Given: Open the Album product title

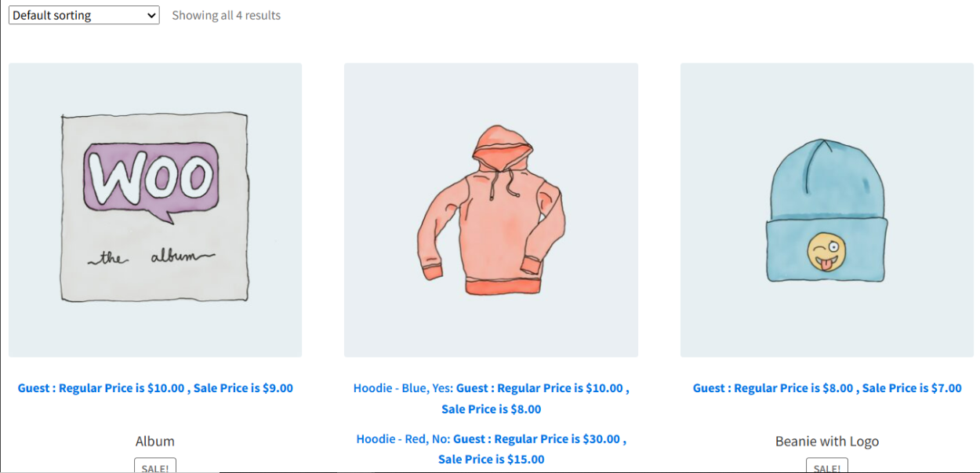Looking at the screenshot, I should point(155,441).
